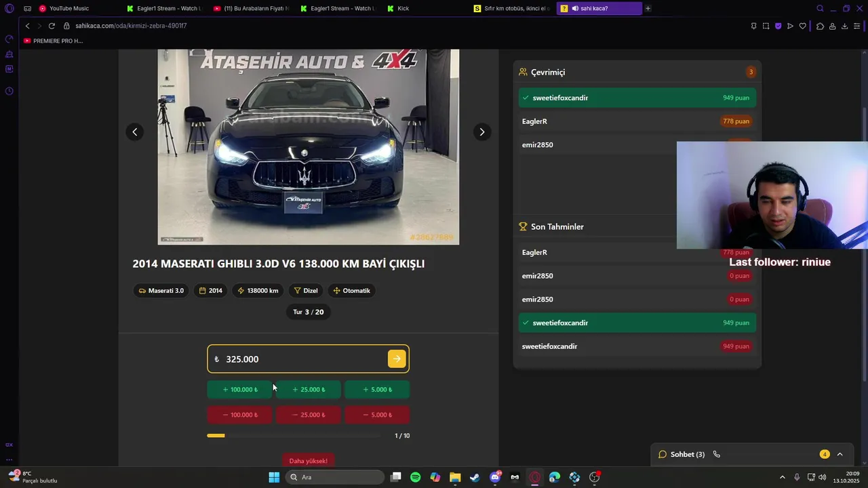The width and height of the screenshot is (868, 488).
Task: Add 25.000 ₺ to the guess
Action: click(309, 390)
